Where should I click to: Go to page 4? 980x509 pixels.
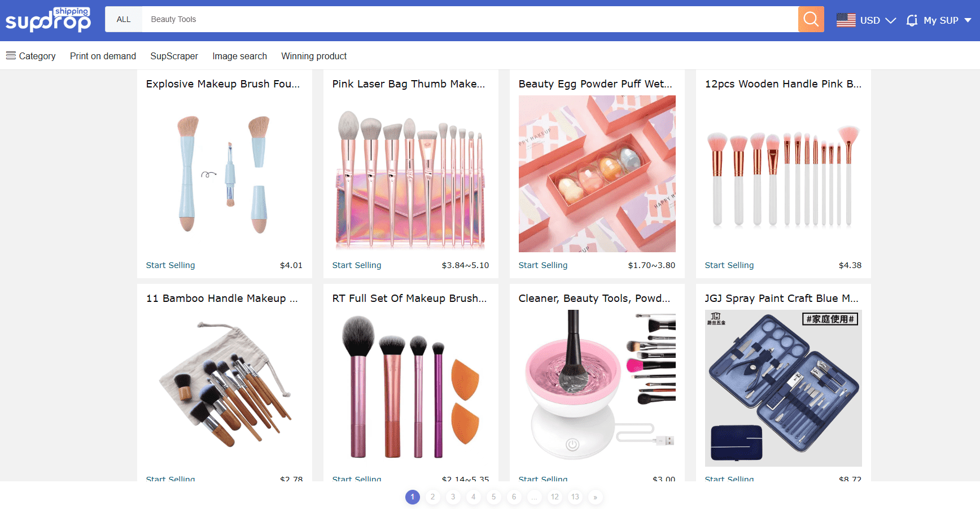tap(474, 497)
